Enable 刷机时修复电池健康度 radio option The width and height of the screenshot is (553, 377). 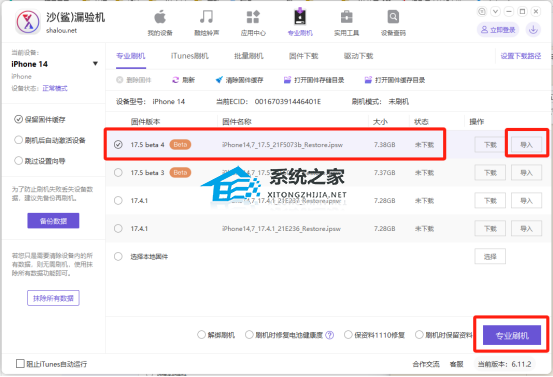(249, 335)
